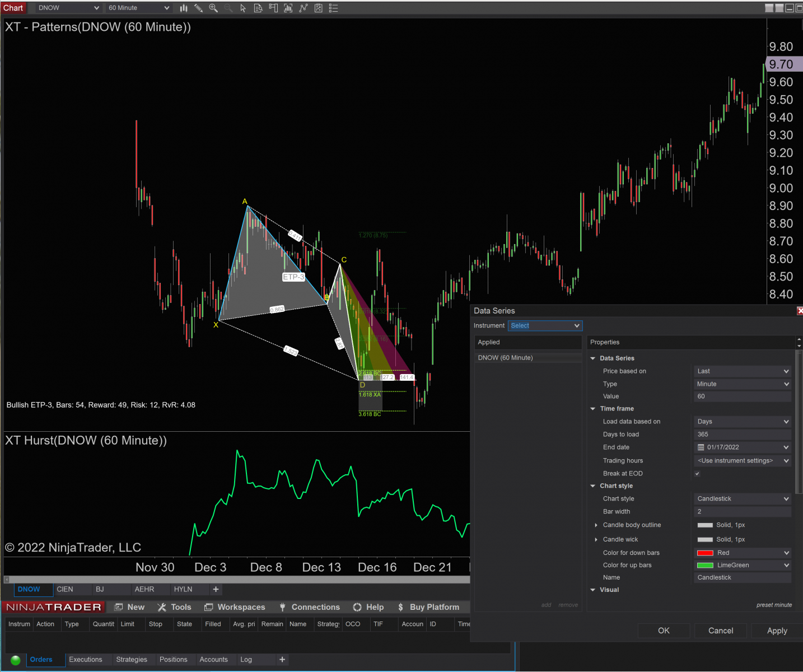Select the Drawing Tools pencil icon
Image resolution: width=803 pixels, height=672 pixels.
click(x=198, y=8)
